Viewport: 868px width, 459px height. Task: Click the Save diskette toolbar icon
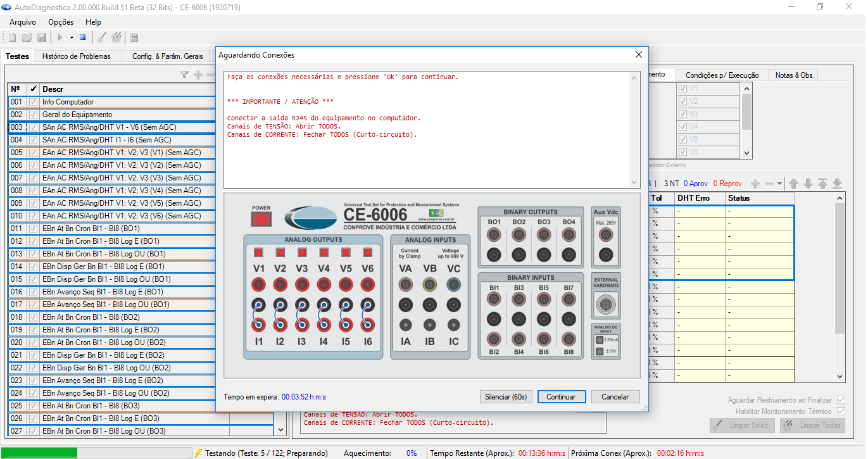click(42, 38)
